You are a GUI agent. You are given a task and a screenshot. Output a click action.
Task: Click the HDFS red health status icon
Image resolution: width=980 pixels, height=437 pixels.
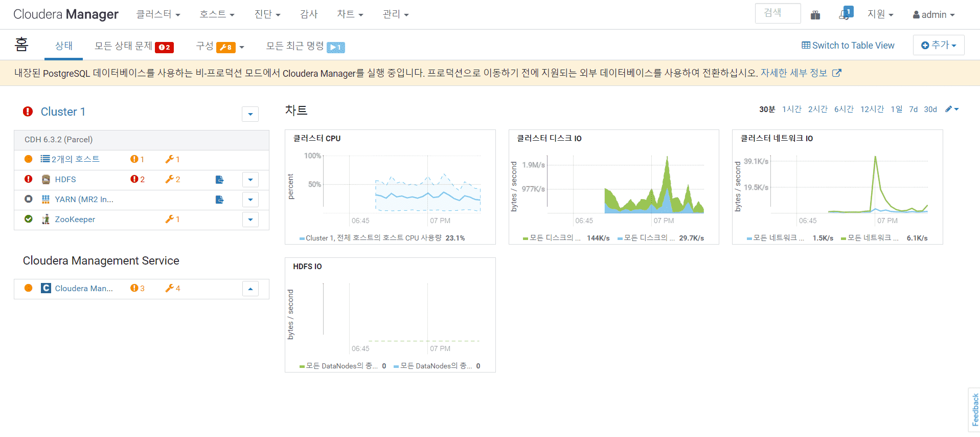[x=29, y=179]
